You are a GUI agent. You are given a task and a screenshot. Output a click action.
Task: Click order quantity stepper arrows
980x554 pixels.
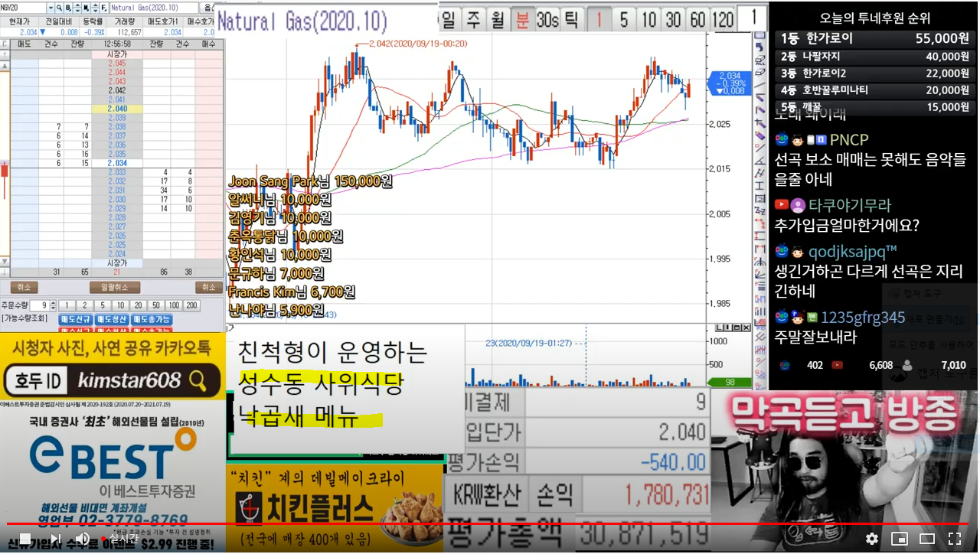click(53, 305)
